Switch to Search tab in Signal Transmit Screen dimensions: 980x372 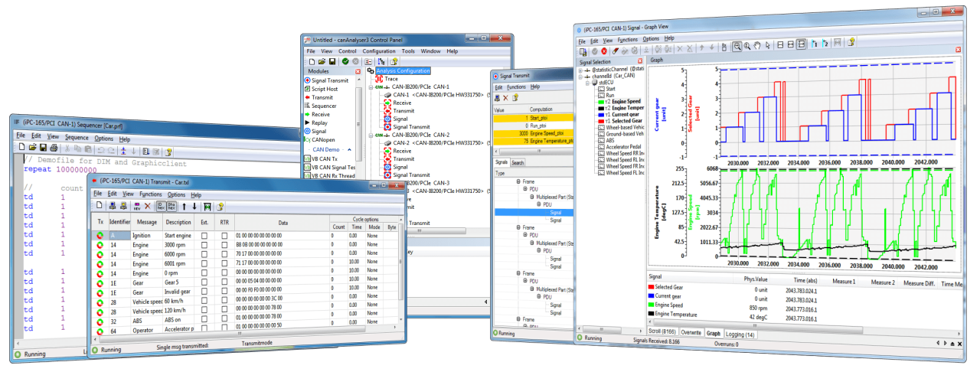click(x=518, y=162)
